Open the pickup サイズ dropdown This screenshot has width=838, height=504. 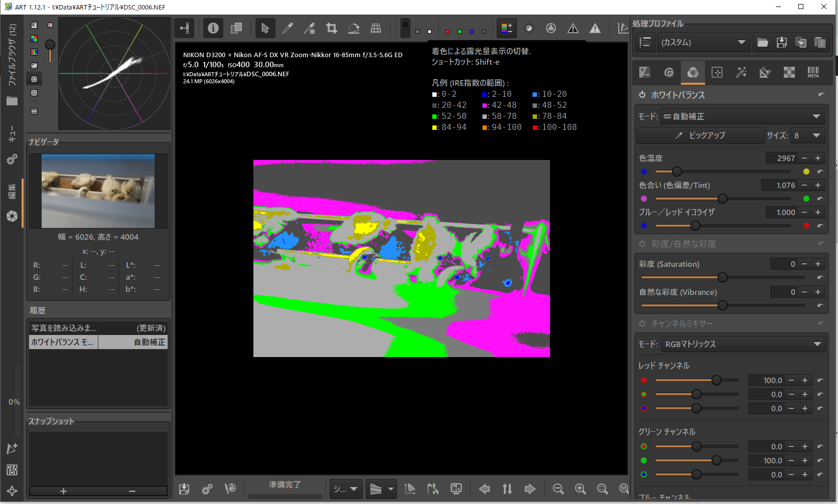807,135
